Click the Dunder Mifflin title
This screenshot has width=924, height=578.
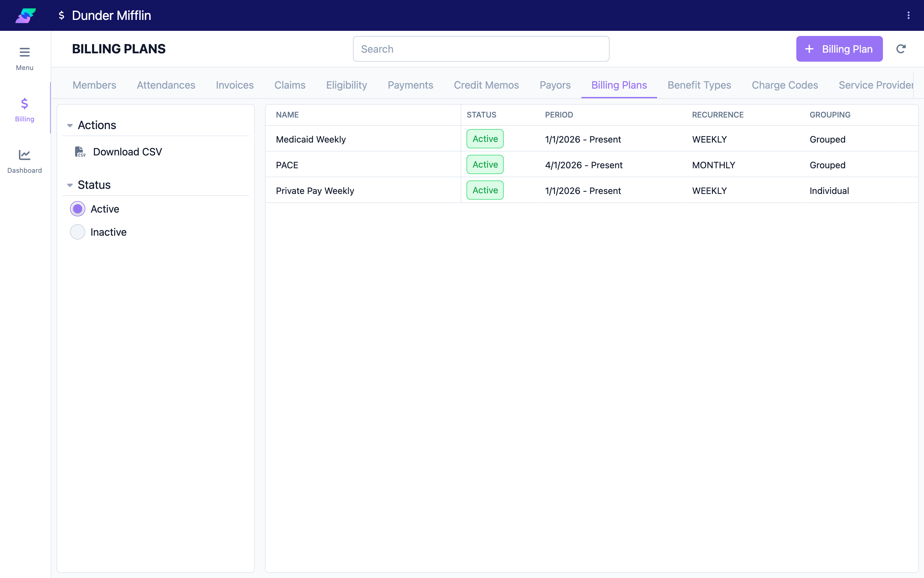[x=112, y=15]
